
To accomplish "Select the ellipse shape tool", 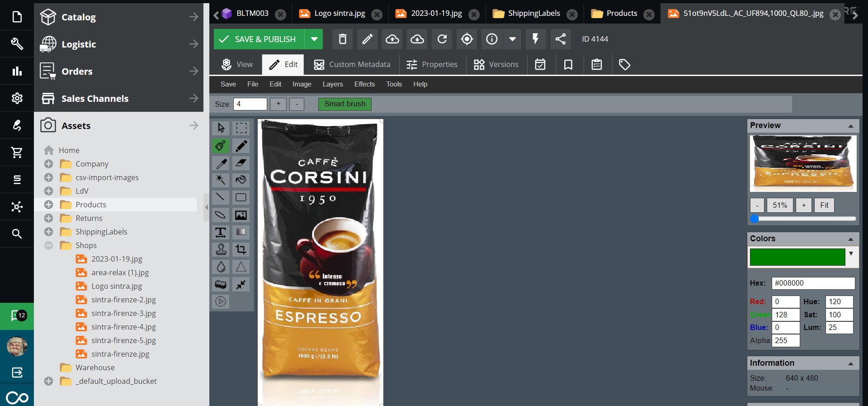I will (221, 215).
